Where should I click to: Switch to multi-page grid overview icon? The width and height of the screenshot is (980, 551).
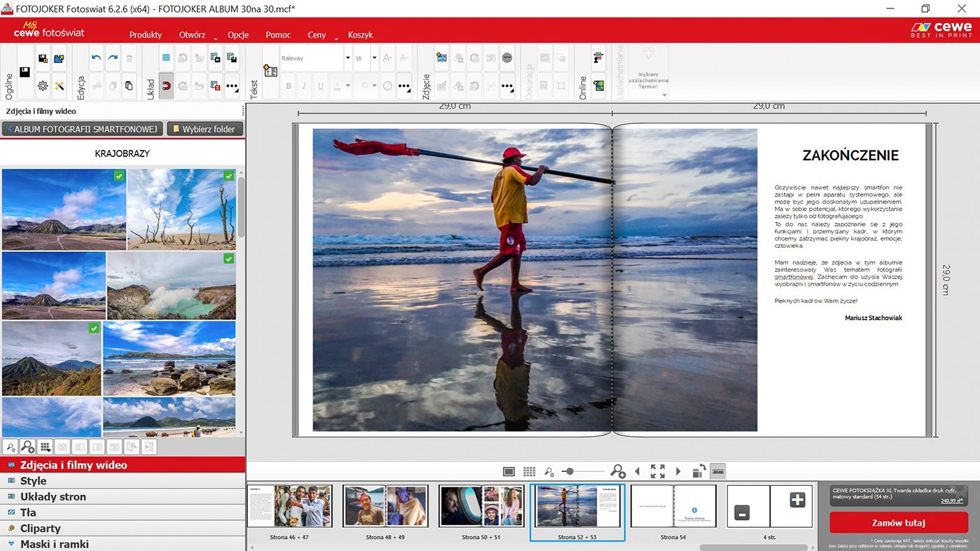tap(529, 471)
